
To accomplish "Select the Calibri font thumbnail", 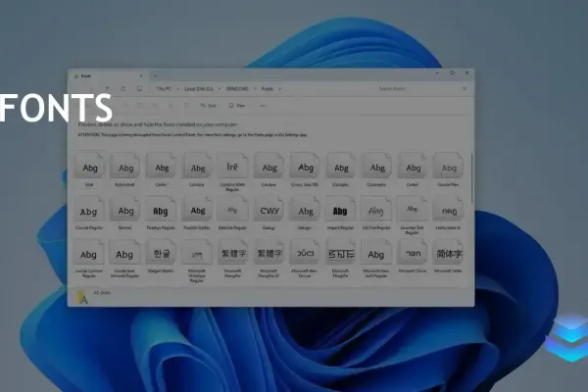I will [x=161, y=166].
